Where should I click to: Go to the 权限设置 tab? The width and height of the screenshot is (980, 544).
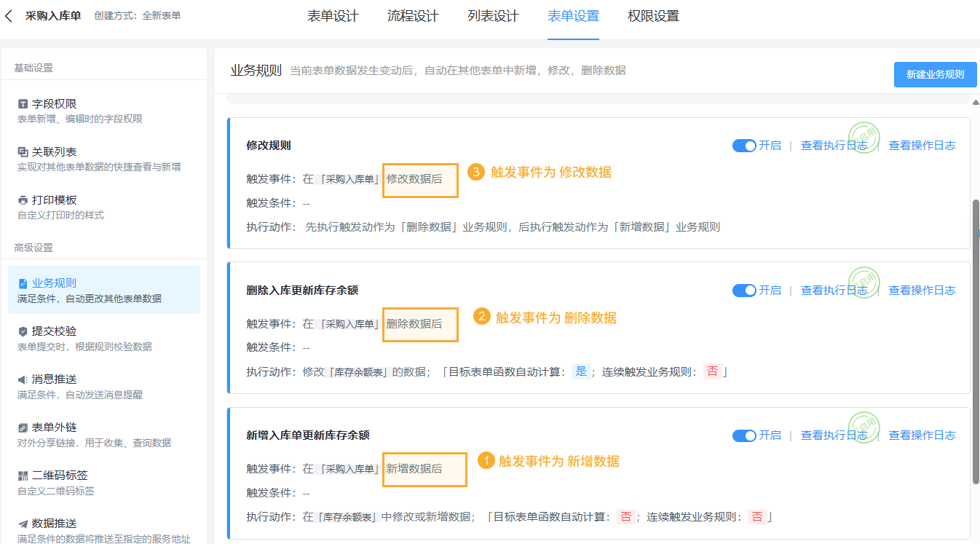tap(653, 16)
